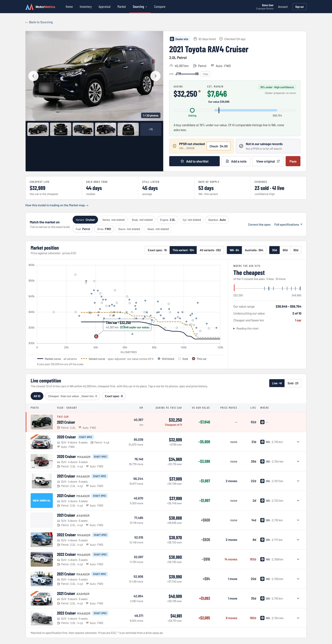Open the Market nav item
The height and width of the screenshot is (644, 332).
tap(122, 7)
